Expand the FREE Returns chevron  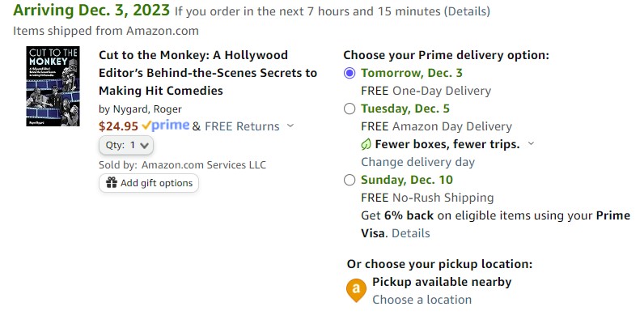pos(290,126)
